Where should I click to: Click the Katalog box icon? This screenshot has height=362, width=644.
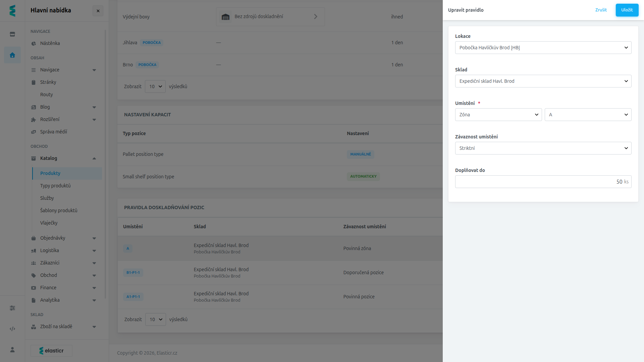point(34,159)
